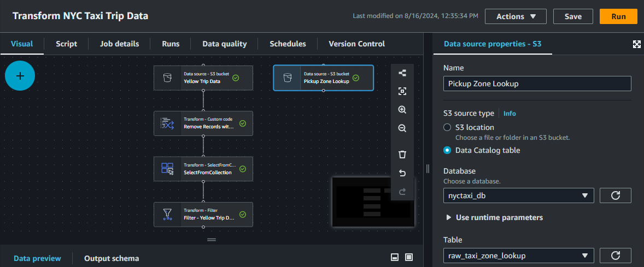Click the blue plus add-node button

pyautogui.click(x=20, y=76)
